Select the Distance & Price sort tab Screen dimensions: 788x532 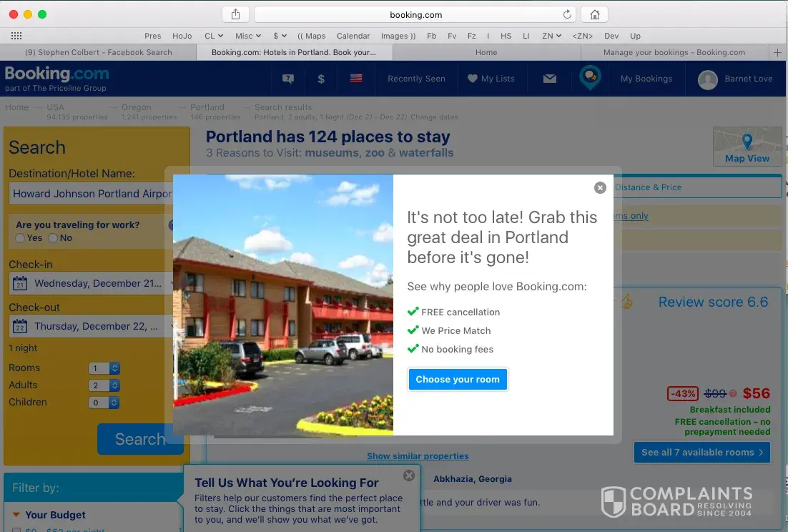click(648, 187)
